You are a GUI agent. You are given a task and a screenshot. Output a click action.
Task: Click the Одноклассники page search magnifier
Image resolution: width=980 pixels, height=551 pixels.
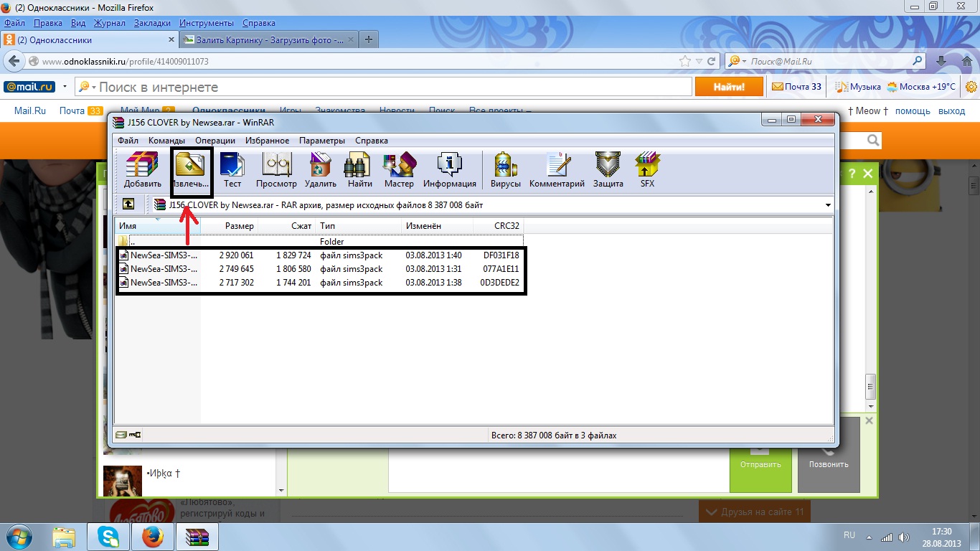[x=872, y=140]
